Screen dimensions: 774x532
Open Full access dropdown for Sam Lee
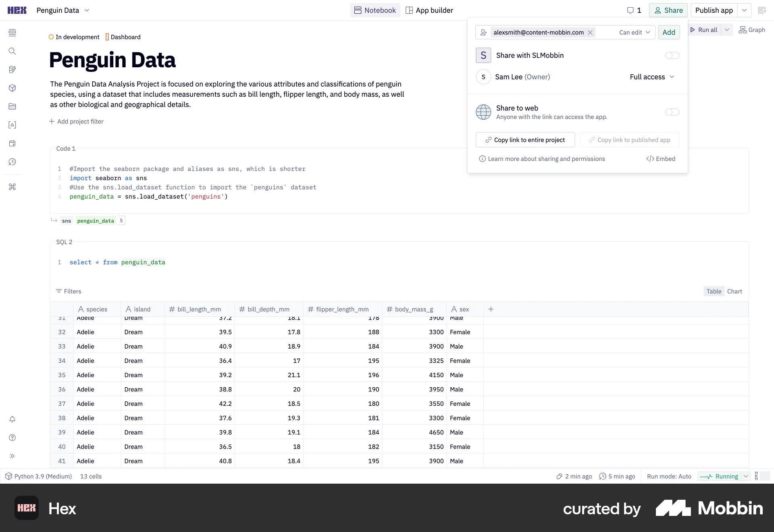coord(652,77)
